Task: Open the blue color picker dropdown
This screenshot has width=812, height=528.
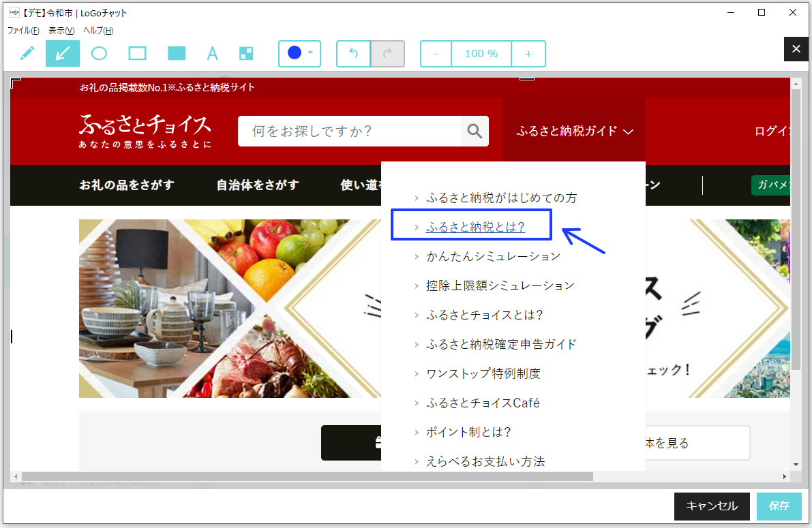Action: tap(300, 53)
